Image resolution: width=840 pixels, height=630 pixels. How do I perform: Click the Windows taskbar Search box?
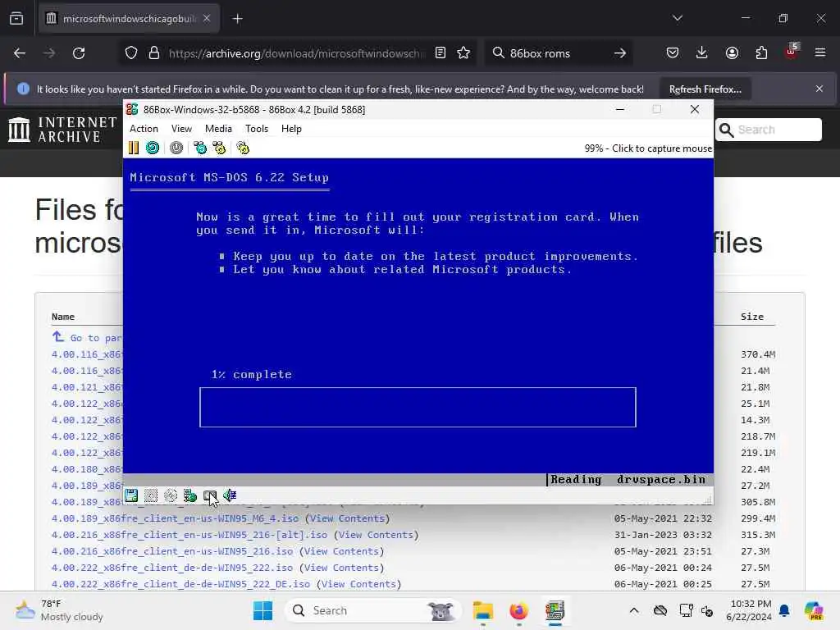tap(373, 610)
